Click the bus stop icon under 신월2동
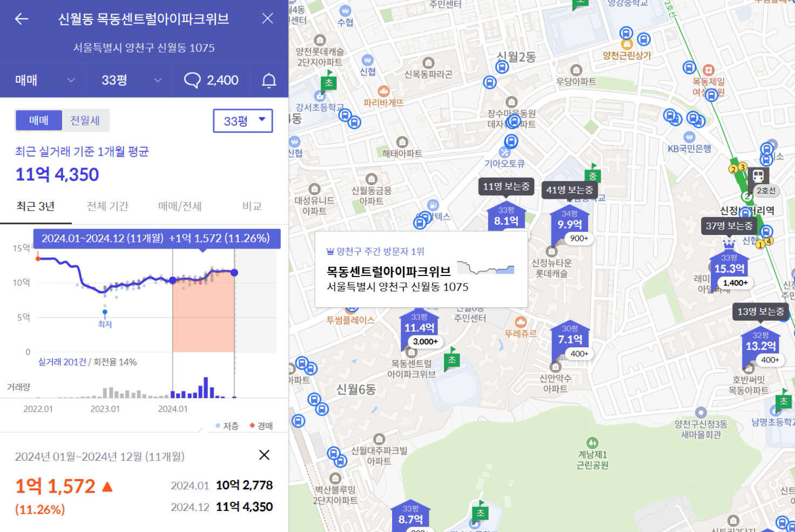This screenshot has width=795, height=532. (502, 67)
